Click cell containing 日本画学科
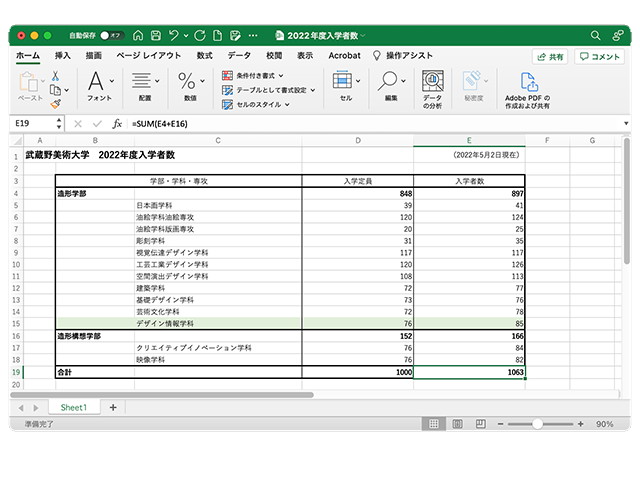This screenshot has width=640, height=480. point(218,205)
